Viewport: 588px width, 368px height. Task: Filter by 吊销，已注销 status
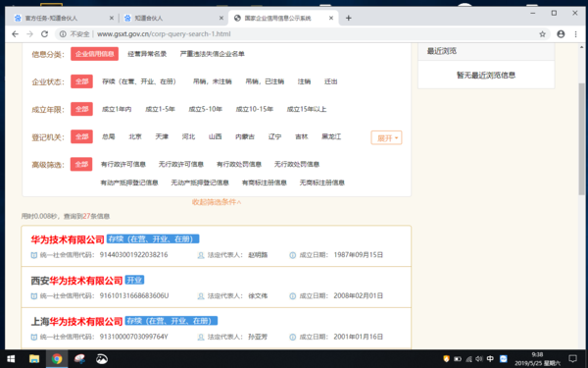(265, 81)
